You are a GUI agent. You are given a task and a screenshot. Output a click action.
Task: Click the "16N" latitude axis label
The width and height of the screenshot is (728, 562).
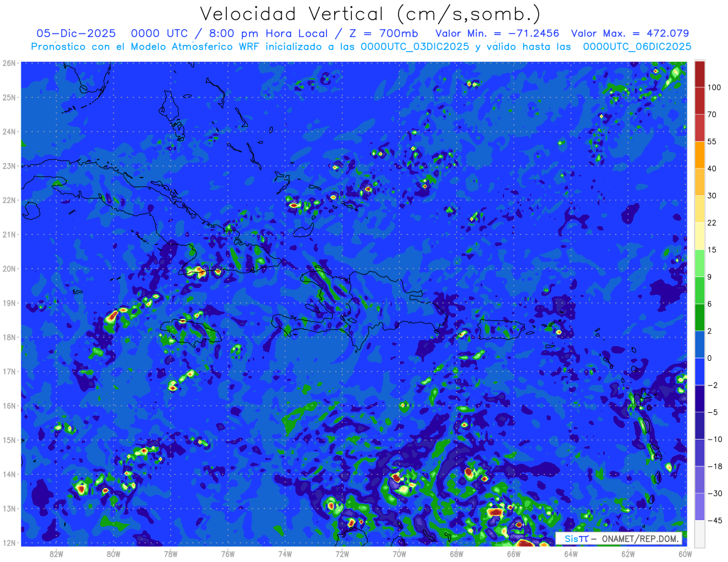[x=9, y=406]
